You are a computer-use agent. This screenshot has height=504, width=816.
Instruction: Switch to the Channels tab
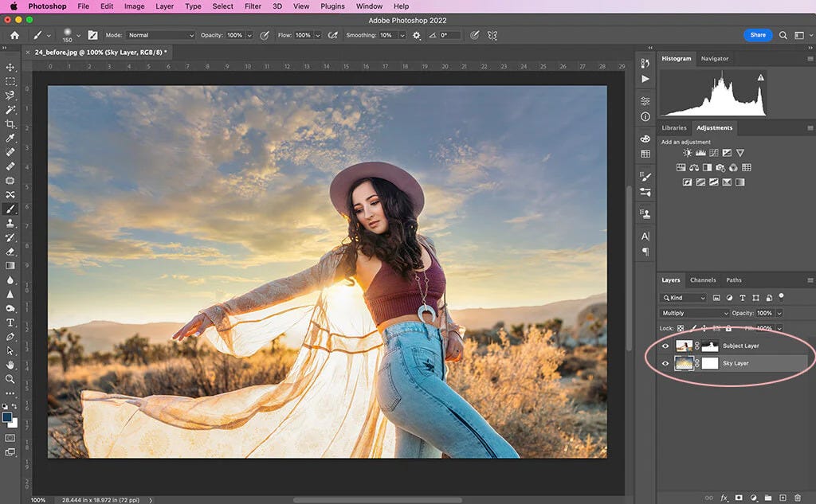click(x=704, y=279)
